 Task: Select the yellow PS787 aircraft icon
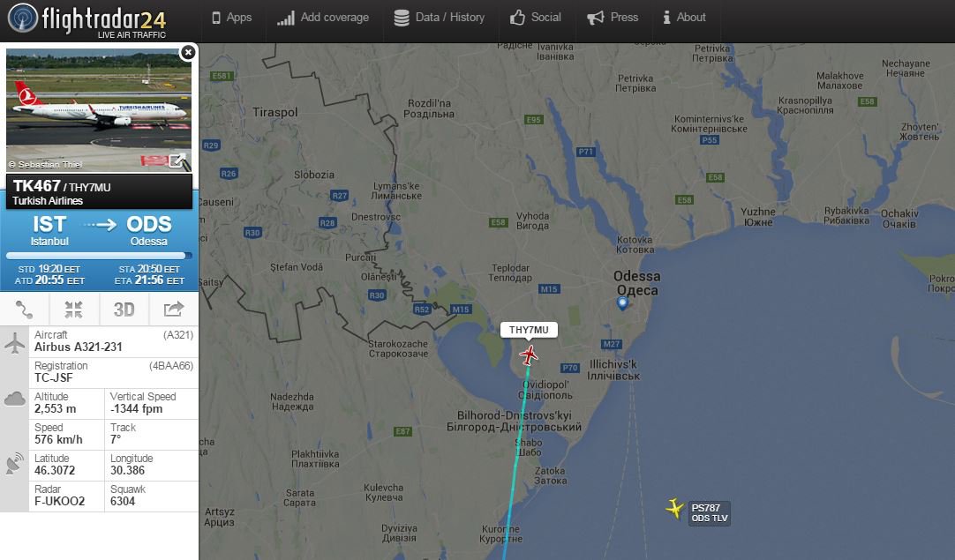[x=675, y=508]
